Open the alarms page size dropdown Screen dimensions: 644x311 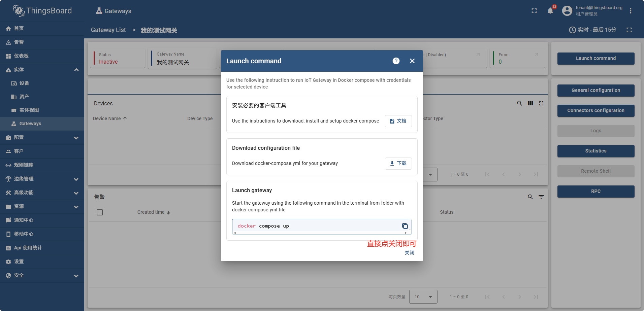pos(423,297)
